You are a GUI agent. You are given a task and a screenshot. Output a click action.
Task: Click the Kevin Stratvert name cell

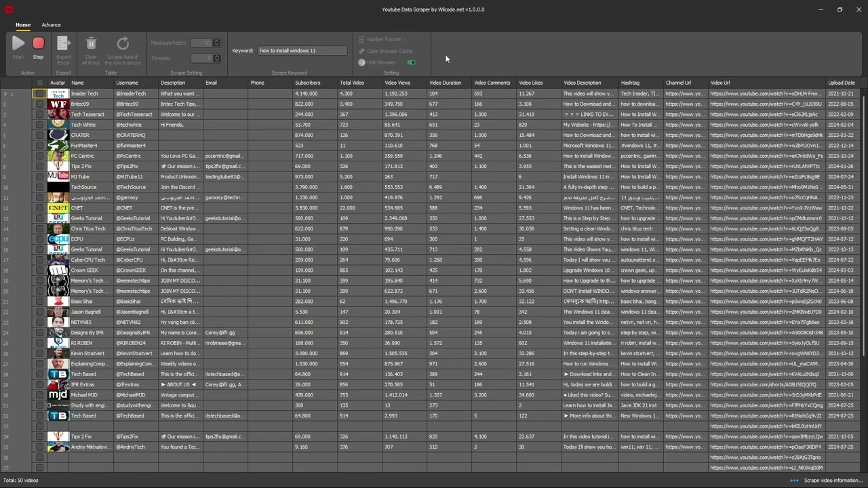[92, 353]
